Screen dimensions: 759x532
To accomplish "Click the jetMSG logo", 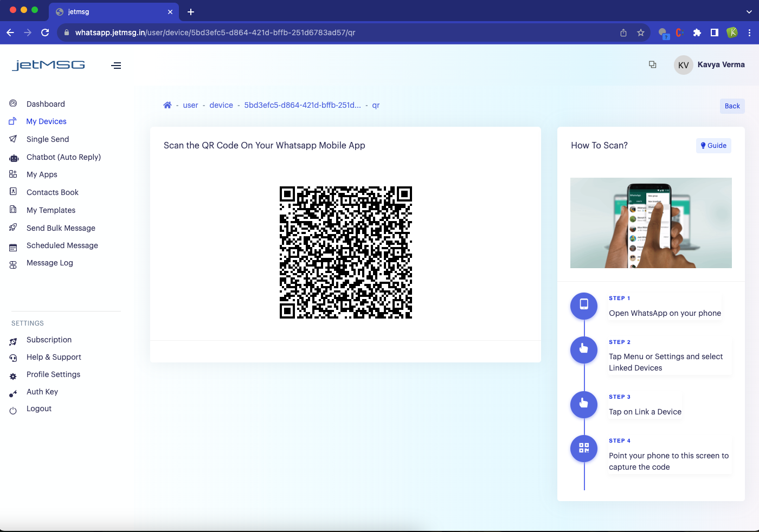I will pyautogui.click(x=49, y=65).
